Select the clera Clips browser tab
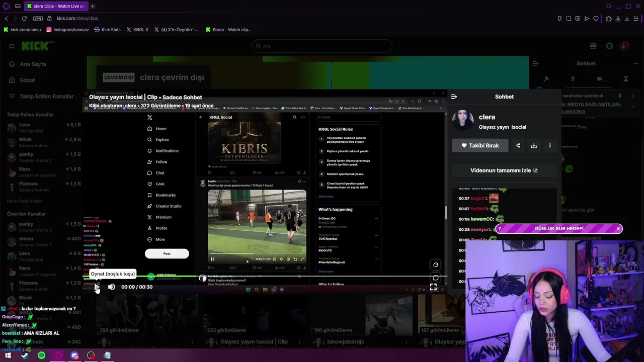The width and height of the screenshot is (644, 362). (x=55, y=6)
